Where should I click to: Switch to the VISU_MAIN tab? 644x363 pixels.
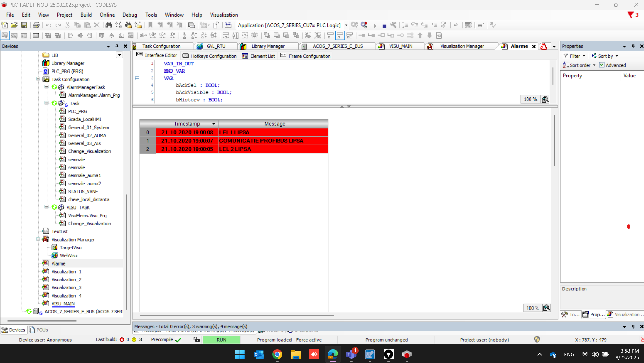400,46
